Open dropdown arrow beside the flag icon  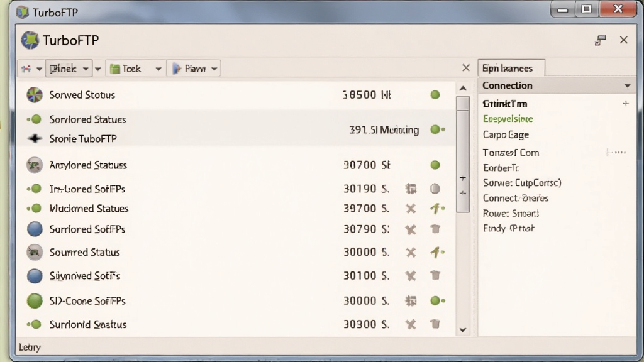[39, 69]
